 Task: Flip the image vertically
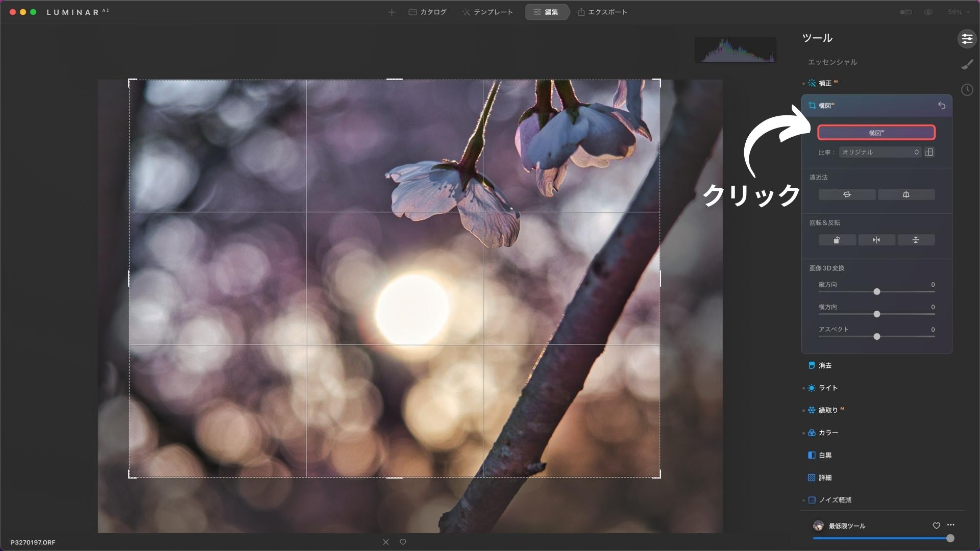click(x=916, y=240)
